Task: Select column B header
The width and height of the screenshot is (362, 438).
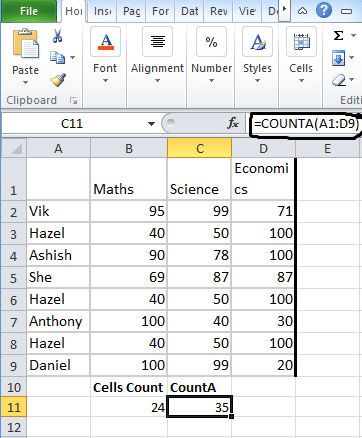Action: click(x=129, y=148)
